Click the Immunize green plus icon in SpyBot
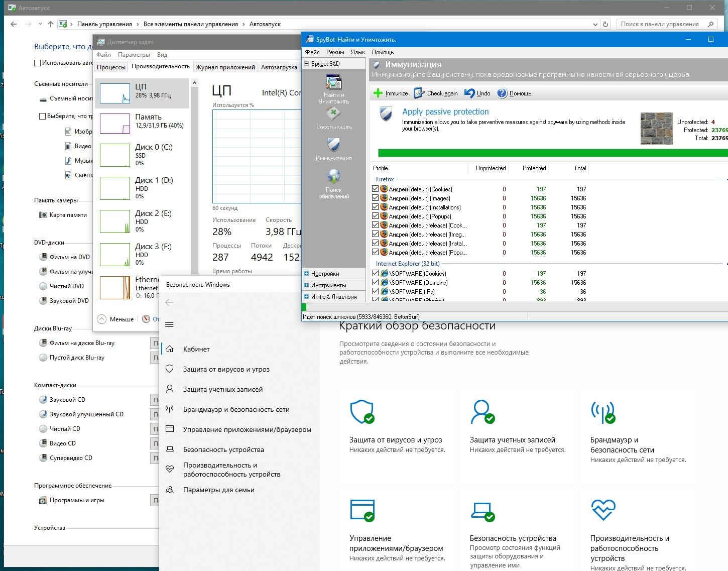 (378, 93)
